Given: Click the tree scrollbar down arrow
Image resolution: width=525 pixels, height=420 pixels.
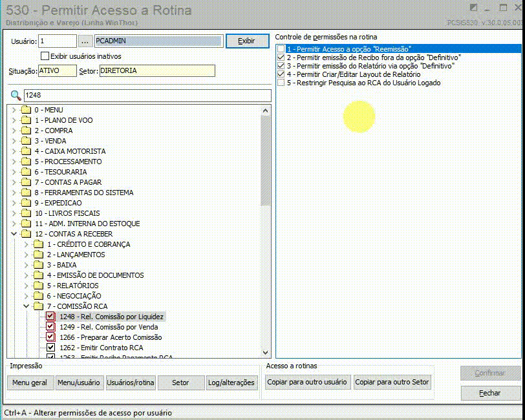Looking at the screenshot, I should tap(266, 352).
